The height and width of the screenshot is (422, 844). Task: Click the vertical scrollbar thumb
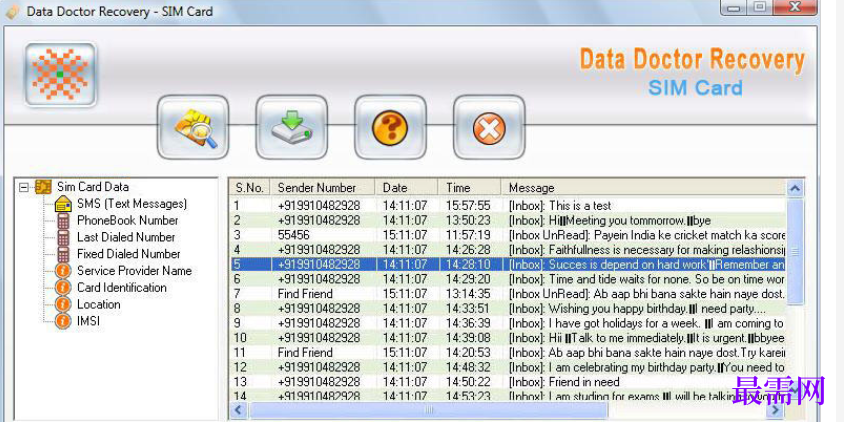tap(795, 252)
